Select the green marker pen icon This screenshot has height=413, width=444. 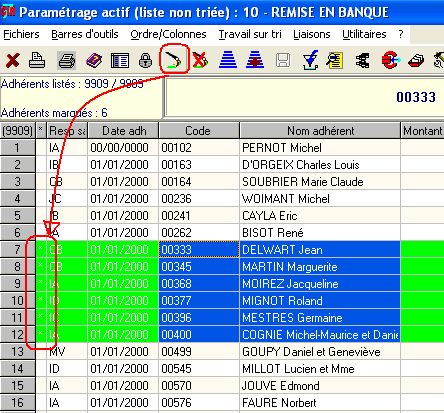click(174, 60)
